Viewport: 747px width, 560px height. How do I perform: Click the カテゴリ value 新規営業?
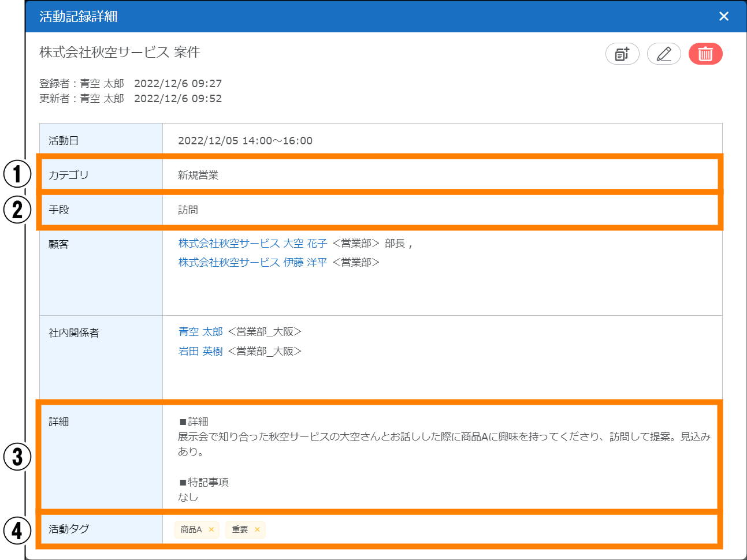point(198,176)
